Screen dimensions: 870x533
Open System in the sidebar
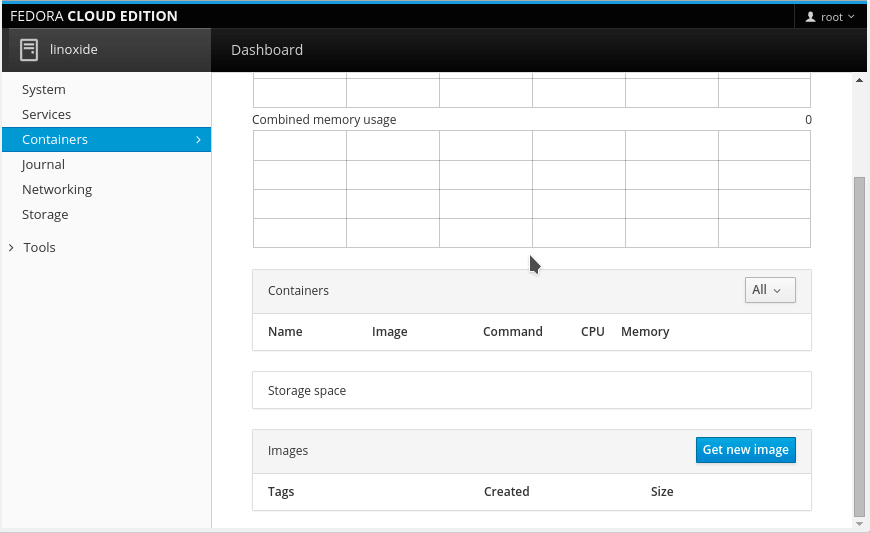coord(44,90)
